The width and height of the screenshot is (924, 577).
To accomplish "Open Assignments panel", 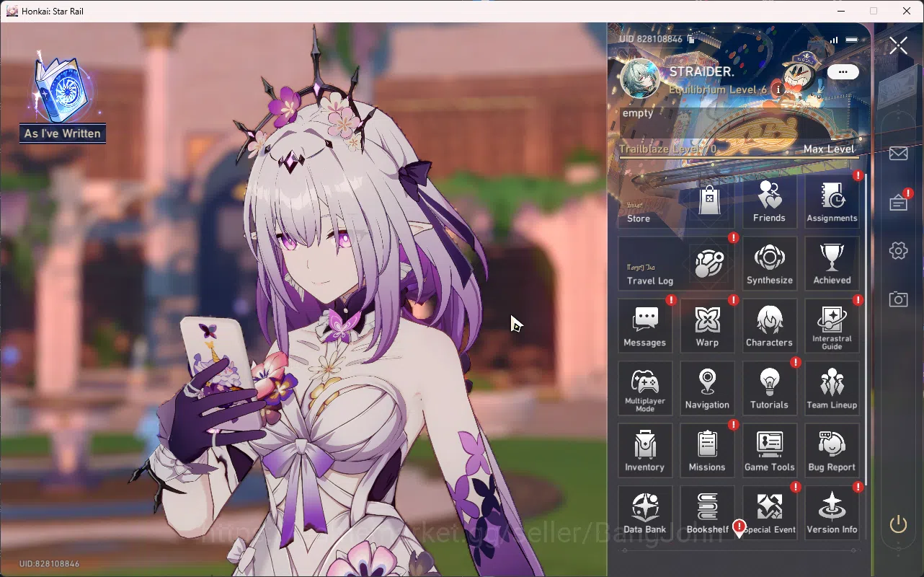I will coord(832,201).
